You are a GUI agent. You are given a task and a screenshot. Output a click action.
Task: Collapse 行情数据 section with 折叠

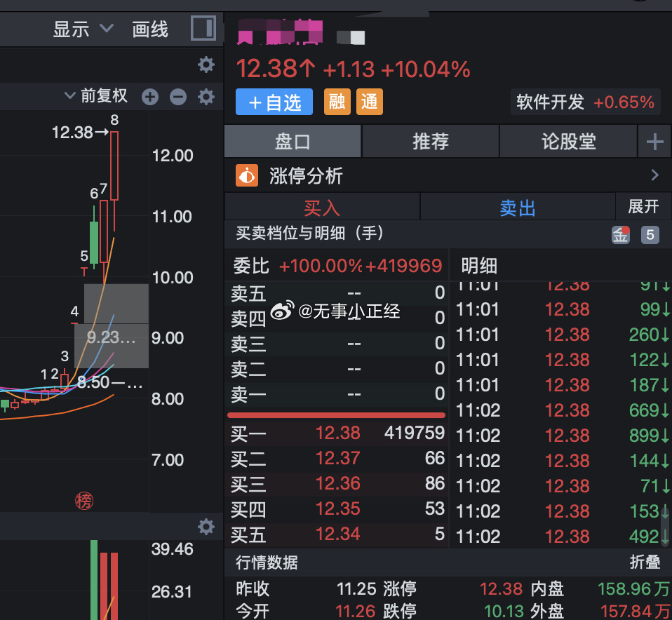coord(645,562)
